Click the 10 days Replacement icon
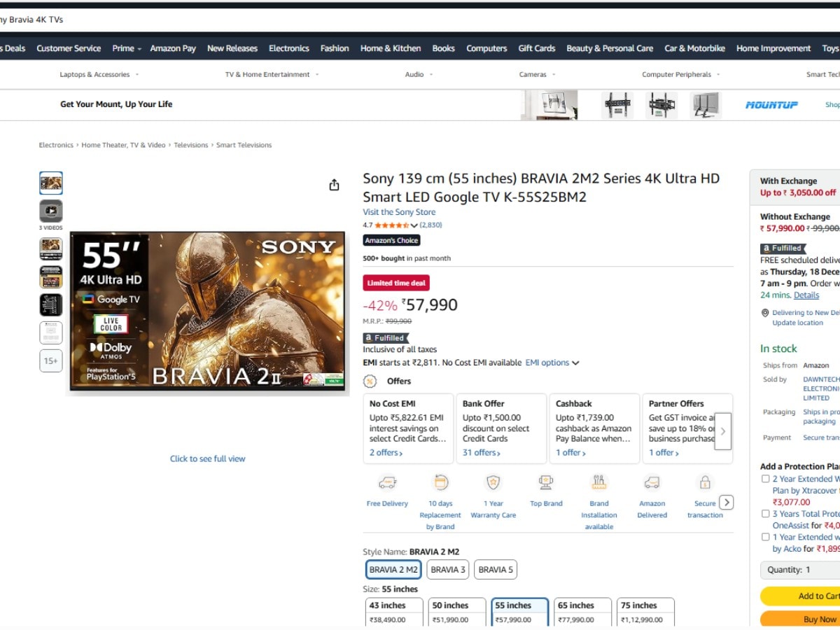The image size is (840, 630). [440, 483]
